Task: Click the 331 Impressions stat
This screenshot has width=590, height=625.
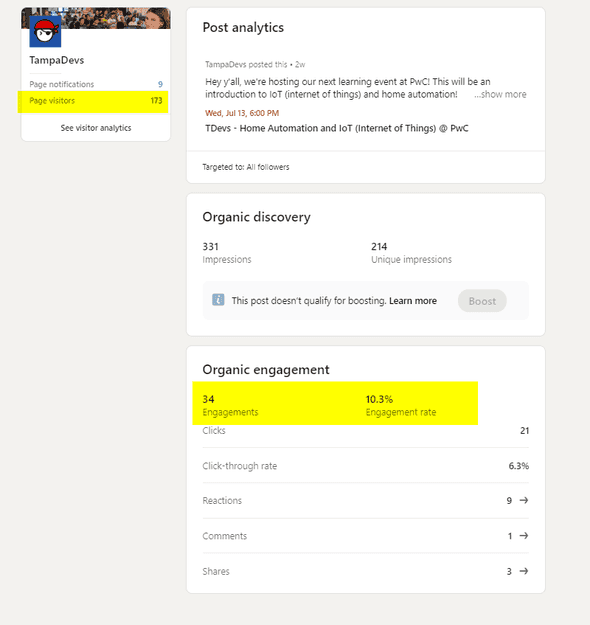Action: (227, 253)
